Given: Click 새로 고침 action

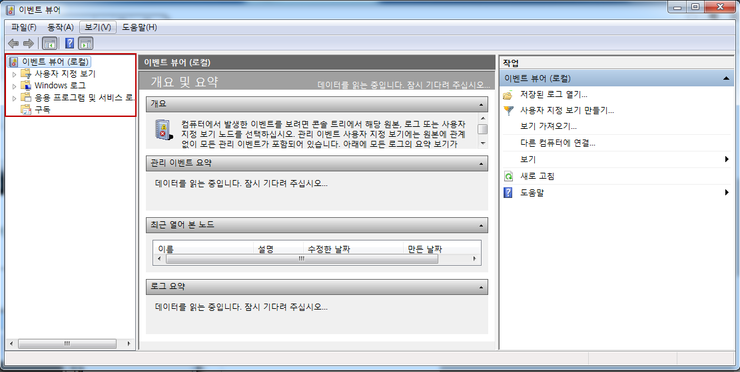Looking at the screenshot, I should tap(537, 176).
